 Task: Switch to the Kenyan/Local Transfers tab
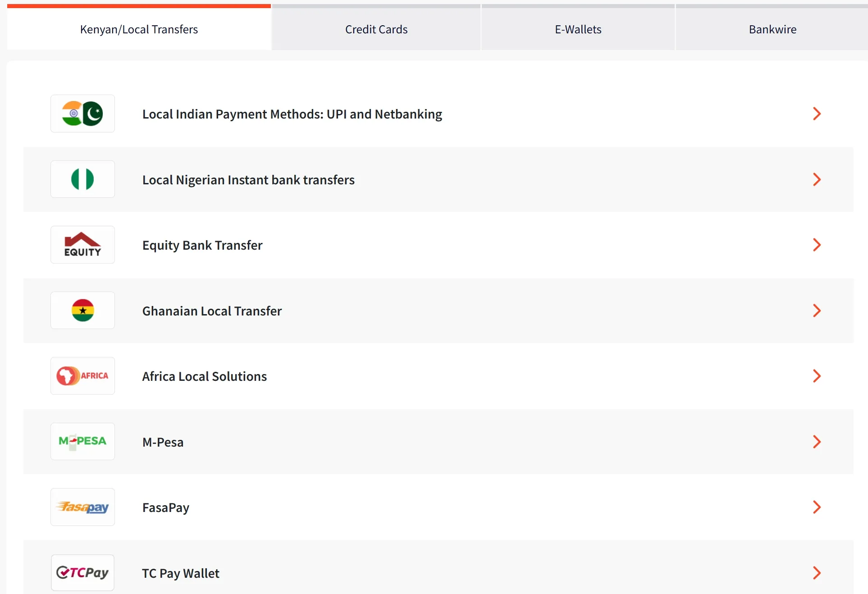tap(139, 28)
